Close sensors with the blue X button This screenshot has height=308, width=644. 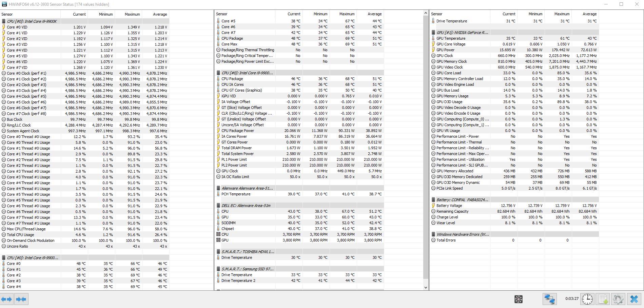634,299
